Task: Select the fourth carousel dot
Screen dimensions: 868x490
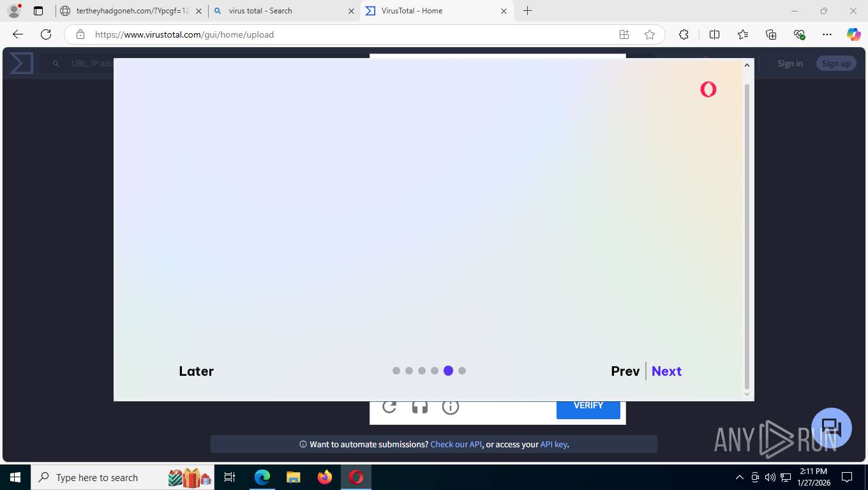Action: [435, 371]
